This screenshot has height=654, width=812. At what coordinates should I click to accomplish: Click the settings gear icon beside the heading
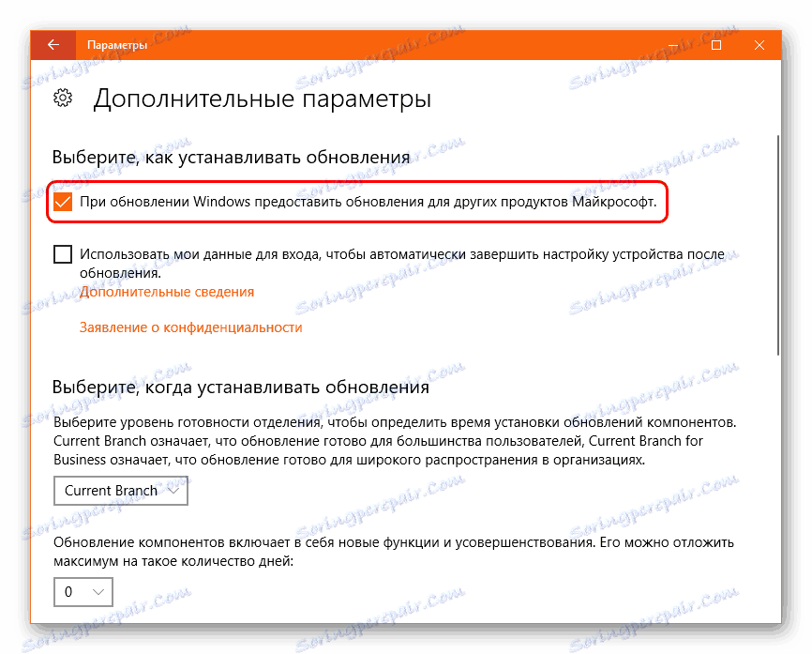pos(63,98)
